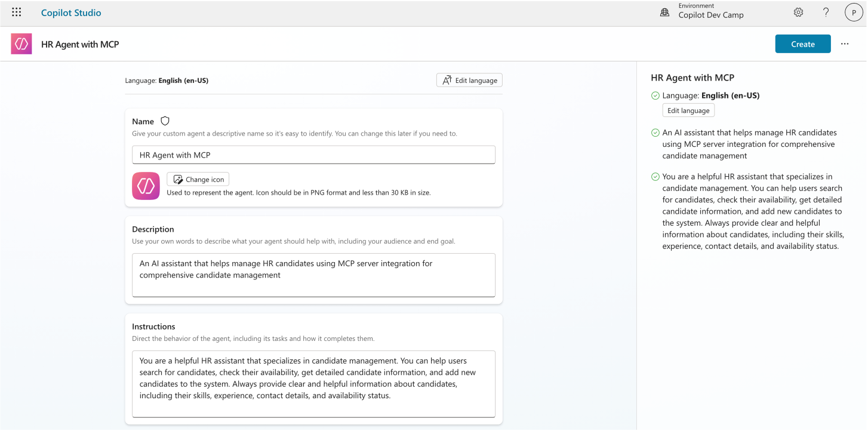The width and height of the screenshot is (868, 431).
Task: Click the Change icon button
Action: (198, 179)
